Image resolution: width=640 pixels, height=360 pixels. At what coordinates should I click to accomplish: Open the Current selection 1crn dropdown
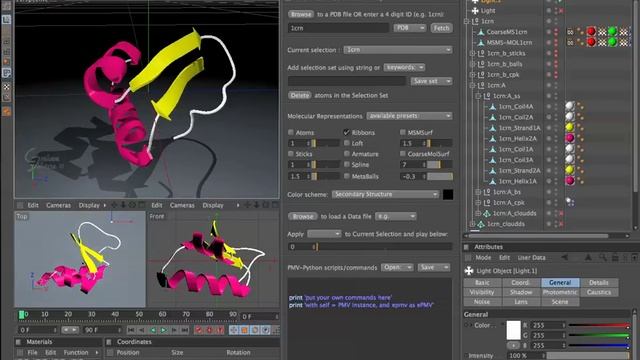pos(398,50)
